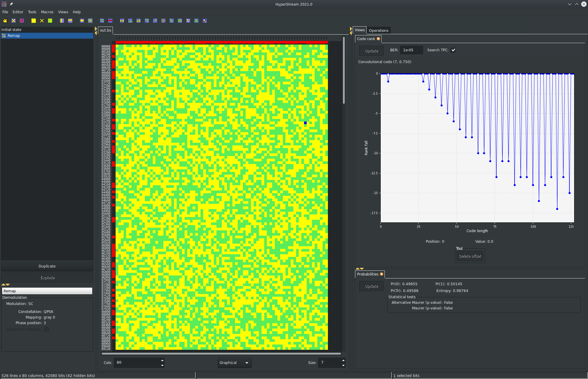Image resolution: width=588 pixels, height=379 pixels.
Task: Click the Update button in Code rank
Action: click(371, 50)
